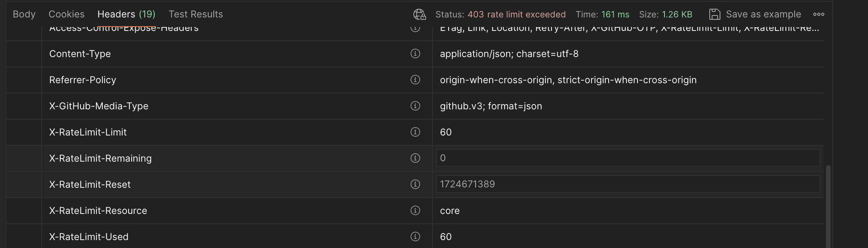Click info icon for X-RateLimit-Limit
This screenshot has height=248, width=868.
click(415, 132)
